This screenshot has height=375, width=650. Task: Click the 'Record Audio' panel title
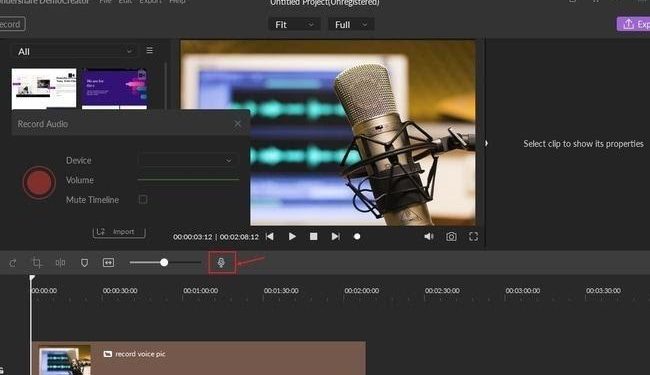point(43,124)
